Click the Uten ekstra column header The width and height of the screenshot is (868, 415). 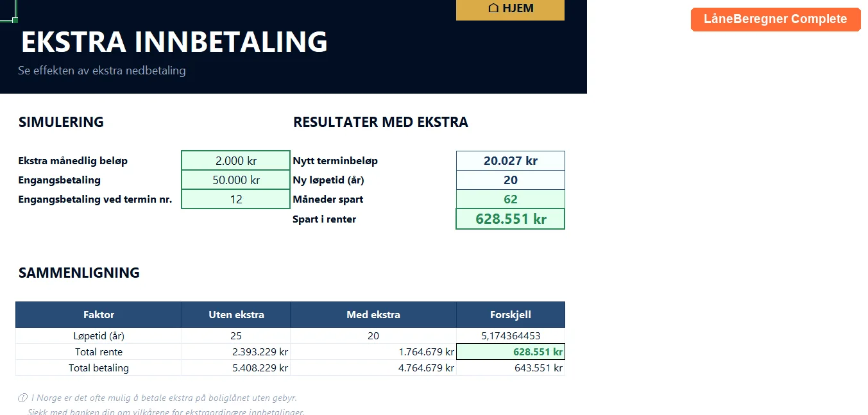[236, 315]
